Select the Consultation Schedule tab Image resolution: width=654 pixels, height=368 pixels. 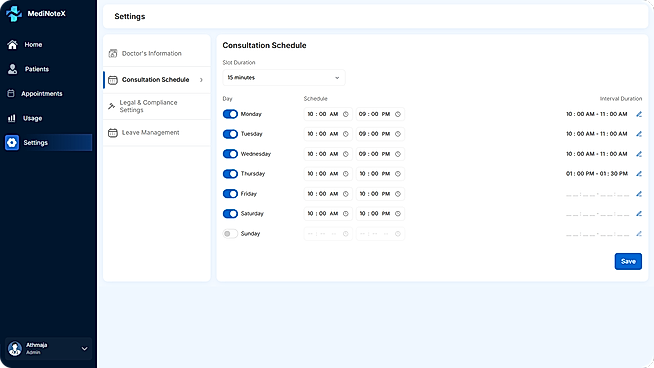(157, 80)
